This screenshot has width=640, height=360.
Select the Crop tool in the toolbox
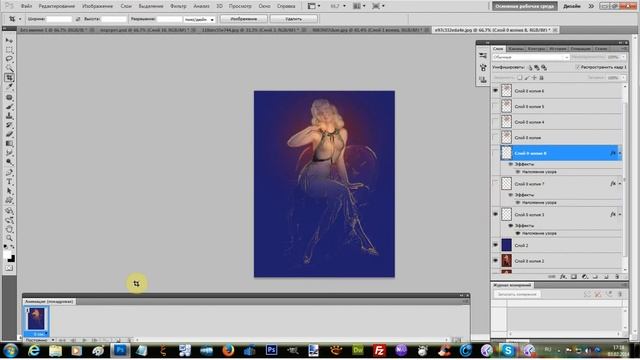pos(9,77)
